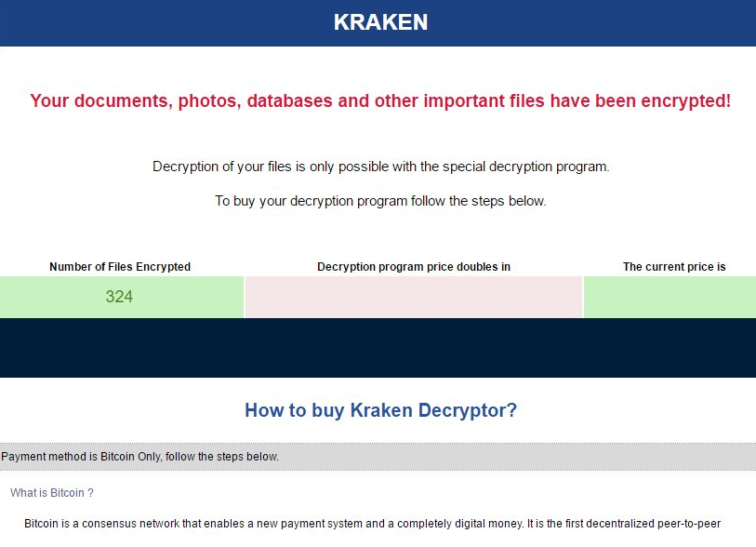756x547 pixels.
Task: Click the KRAKEN title in header
Action: (x=380, y=22)
